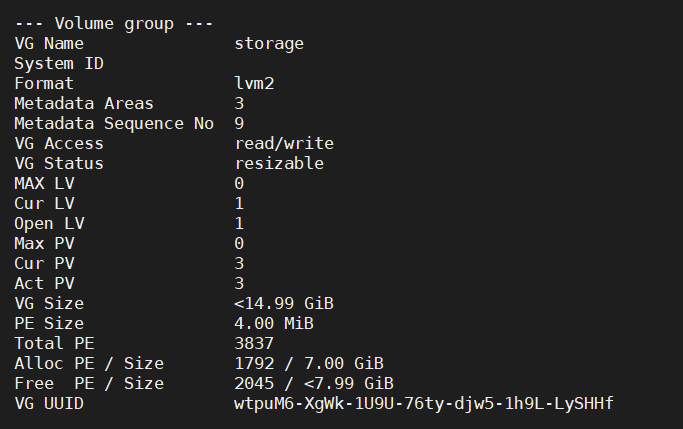683x429 pixels.
Task: Click the Cur PV label
Action: 44,263
